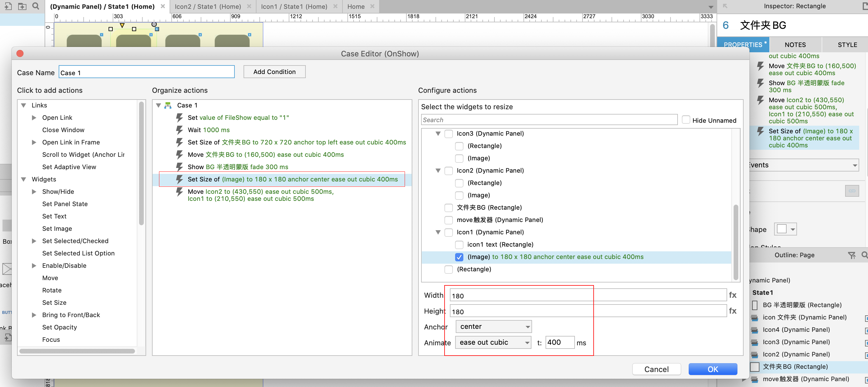Click the search magnifier icon in the pages pane
Viewport: 868px width, 387px height.
point(36,6)
